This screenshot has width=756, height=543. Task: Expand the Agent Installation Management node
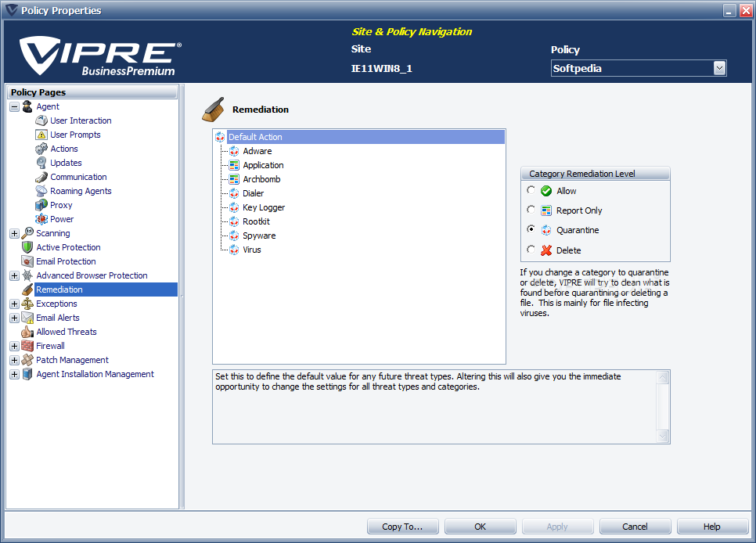pos(14,374)
